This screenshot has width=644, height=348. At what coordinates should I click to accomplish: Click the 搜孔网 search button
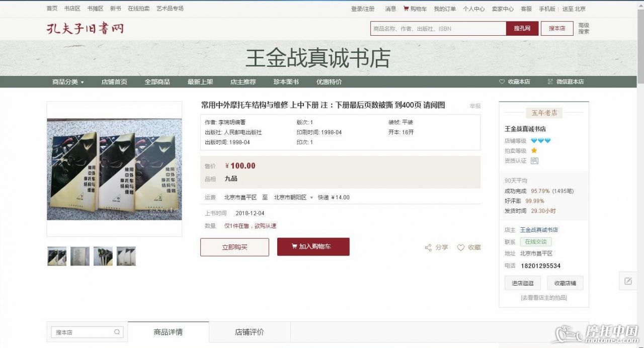tap(522, 28)
